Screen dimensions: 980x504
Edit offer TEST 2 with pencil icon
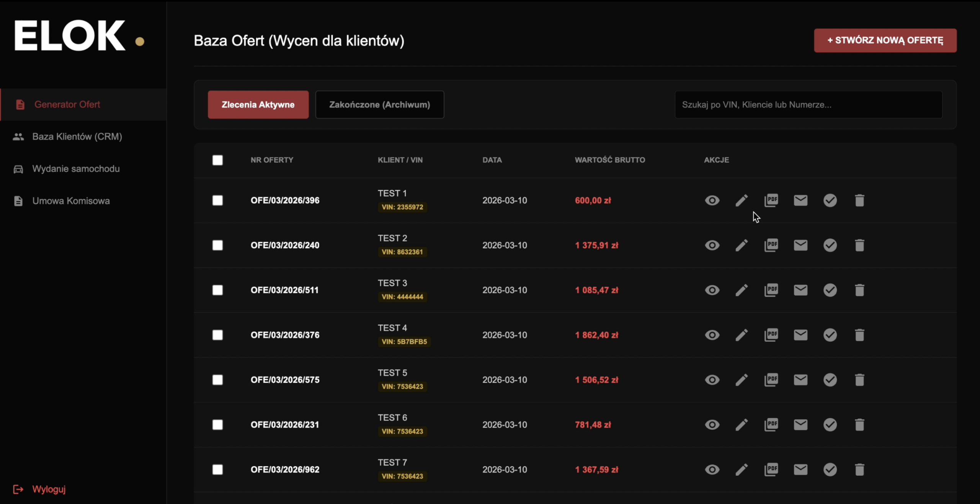742,245
